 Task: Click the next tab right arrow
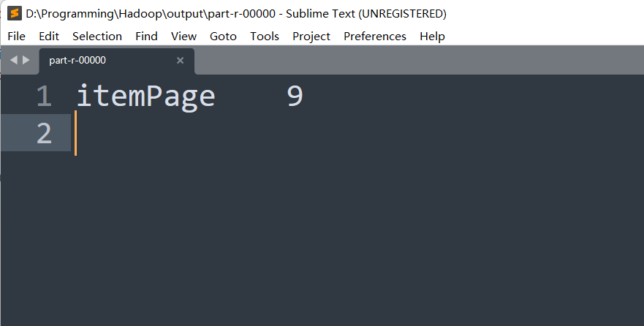click(x=26, y=60)
